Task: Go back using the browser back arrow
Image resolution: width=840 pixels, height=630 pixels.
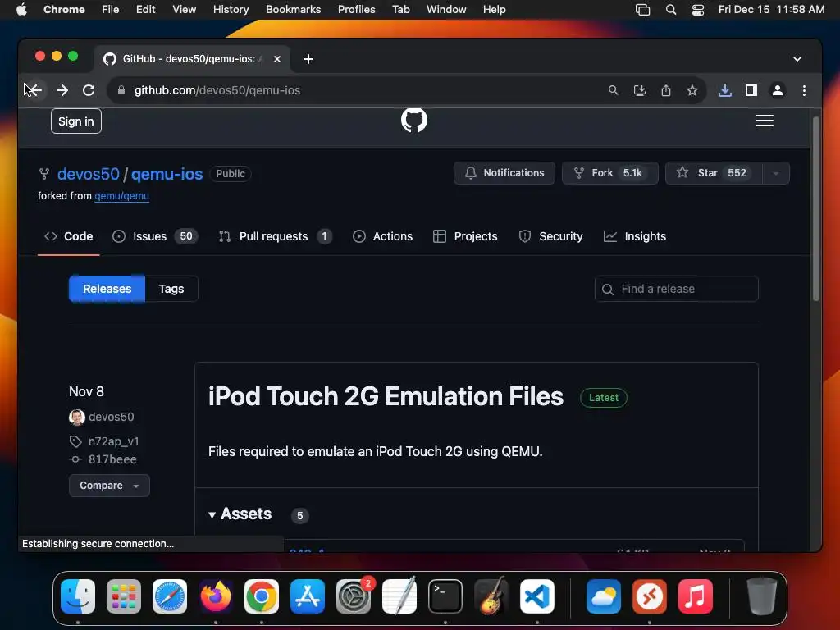Action: pos(34,90)
